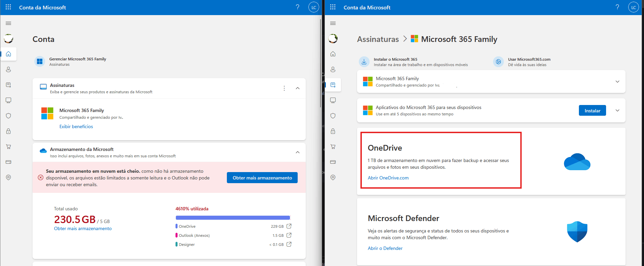
Task: Click the Obter mais armazenamento link under total used
Action: point(83,228)
